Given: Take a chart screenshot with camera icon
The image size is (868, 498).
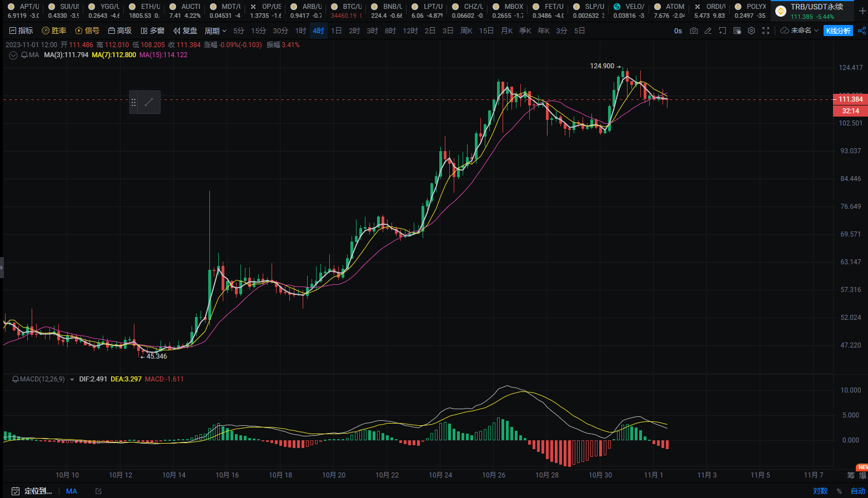Looking at the screenshot, I should 694,31.
